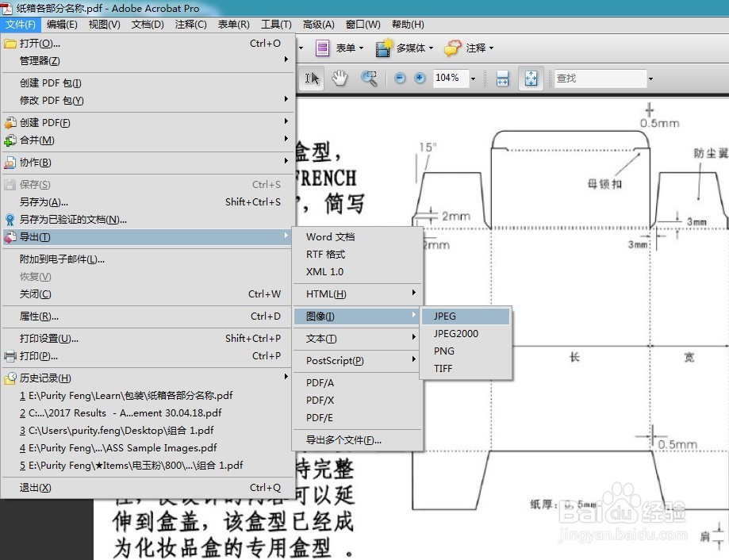Screen dimensions: 729x560
Task: Expand the 表单 toolbar dropdown arrow
Action: pyautogui.click(x=361, y=48)
